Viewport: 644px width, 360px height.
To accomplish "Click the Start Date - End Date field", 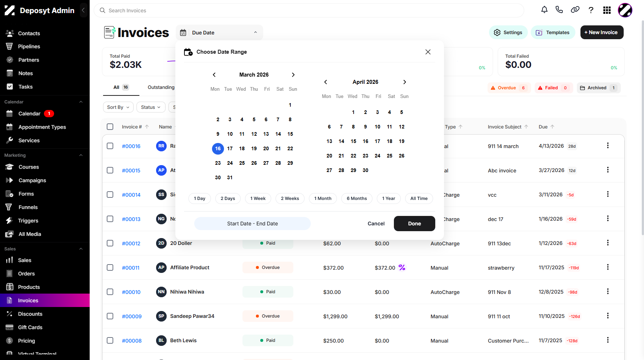I will tap(252, 224).
